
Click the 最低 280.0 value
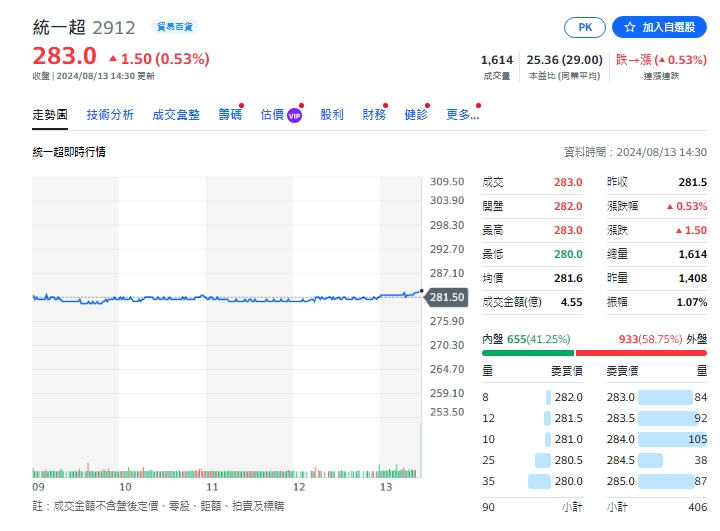(x=568, y=254)
